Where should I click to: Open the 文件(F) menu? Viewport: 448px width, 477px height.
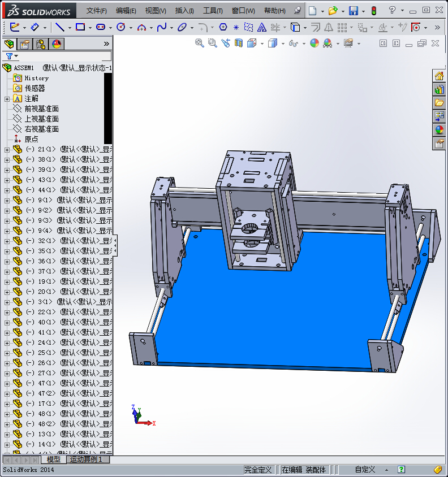coord(97,11)
